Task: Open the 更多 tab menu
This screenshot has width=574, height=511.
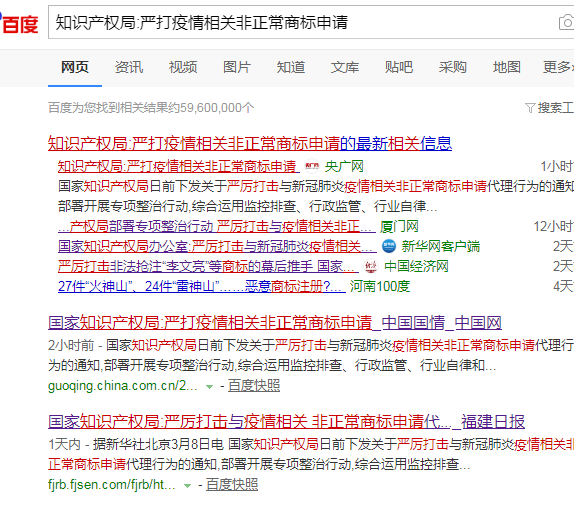Action: pyautogui.click(x=558, y=67)
